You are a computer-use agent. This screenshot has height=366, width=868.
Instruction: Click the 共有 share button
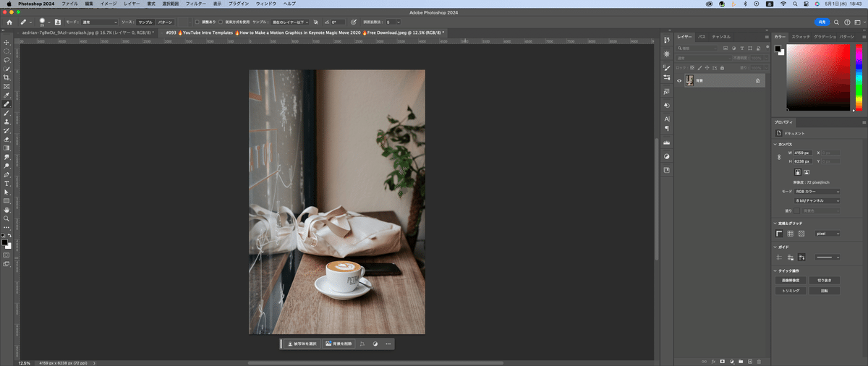(823, 22)
